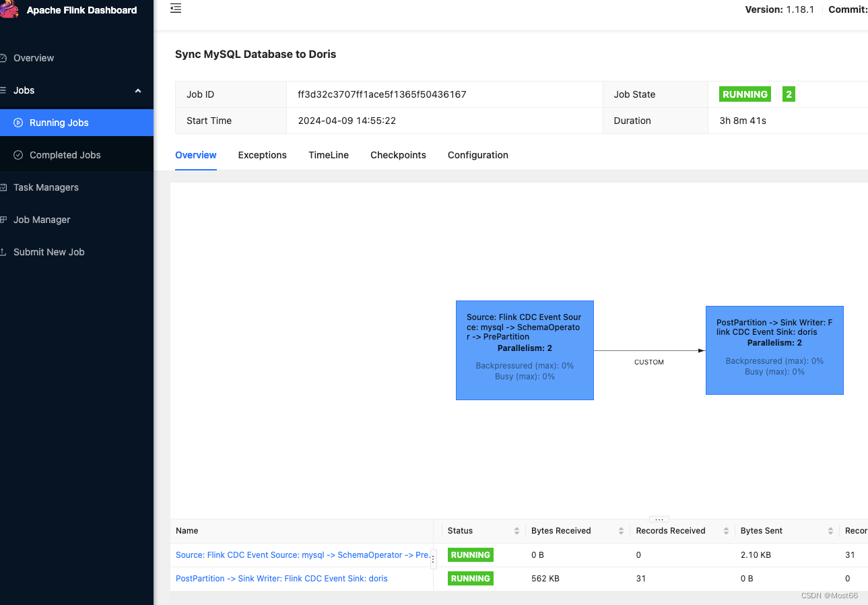The height and width of the screenshot is (605, 868).
Task: Go to Job Manager in the sidebar
Action: [x=77, y=220]
